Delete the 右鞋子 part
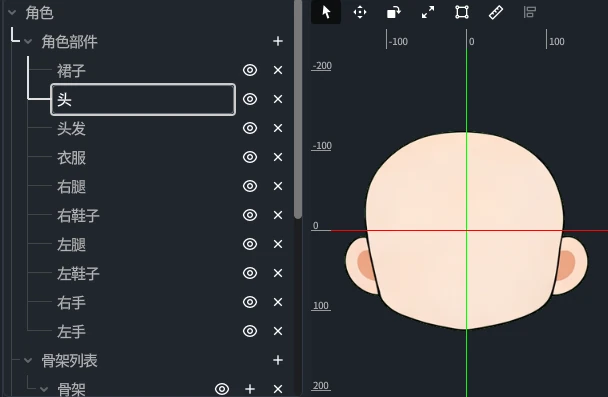Viewport: 608px width, 397px height. click(x=278, y=215)
